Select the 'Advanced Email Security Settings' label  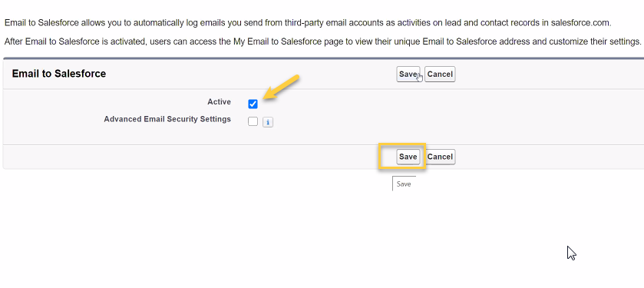click(x=167, y=119)
